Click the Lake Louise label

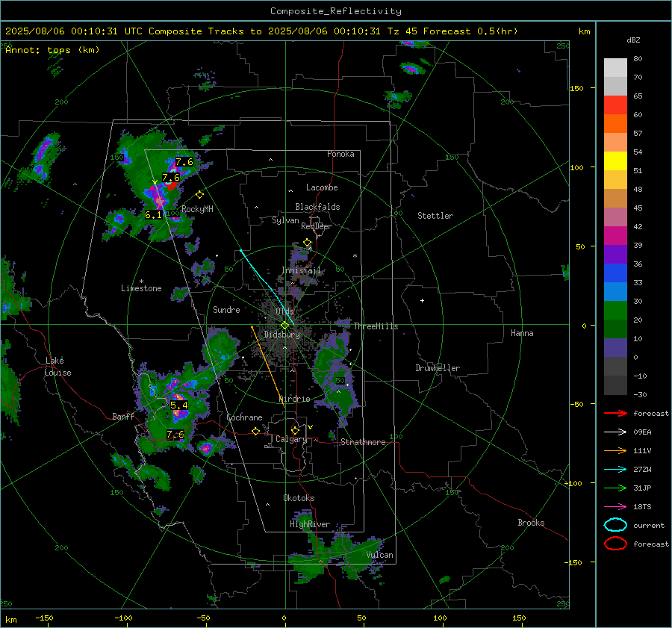57,367
